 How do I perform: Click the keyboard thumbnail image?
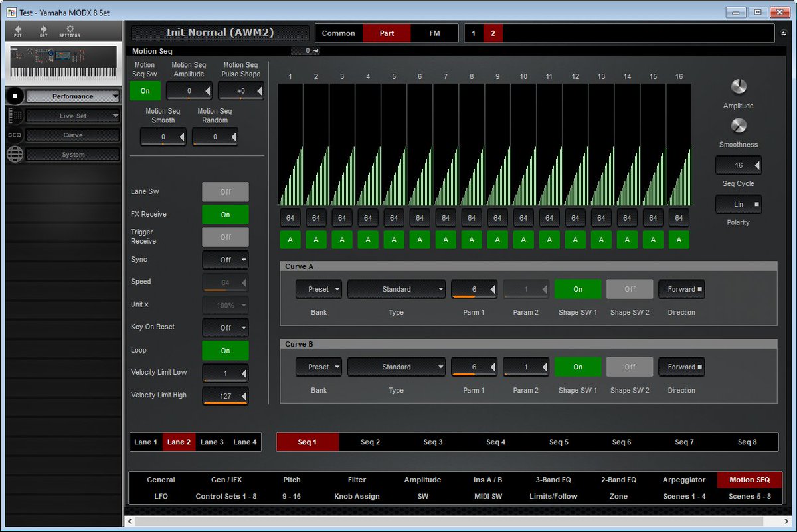(63, 64)
